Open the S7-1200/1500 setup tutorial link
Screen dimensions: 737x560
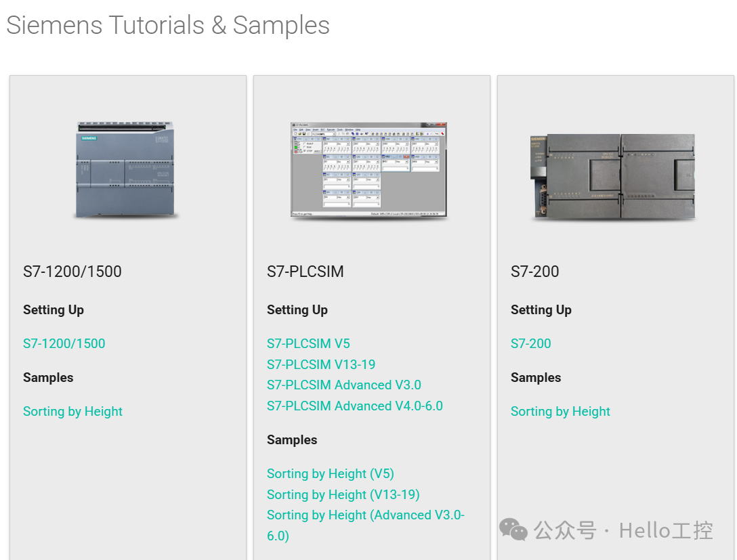coord(64,343)
